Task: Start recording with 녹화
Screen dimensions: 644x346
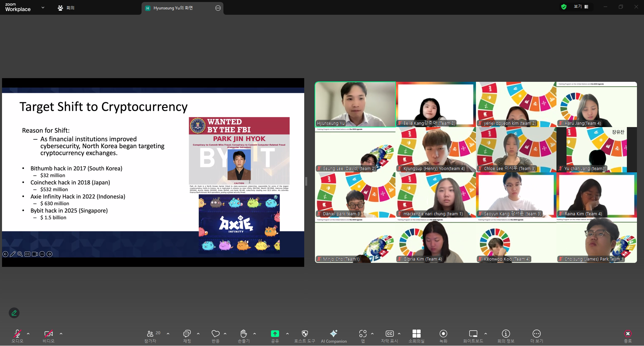Action: pos(443,336)
